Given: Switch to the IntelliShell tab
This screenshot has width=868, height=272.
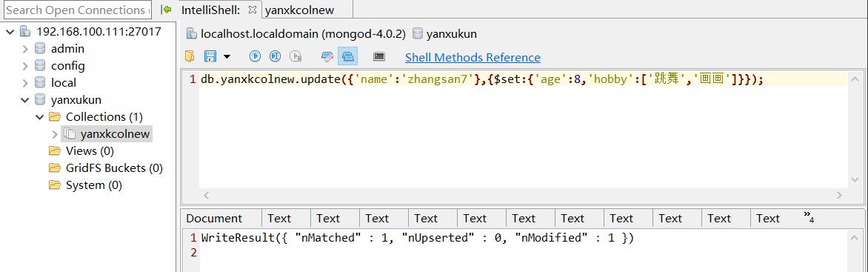Looking at the screenshot, I should pyautogui.click(x=210, y=10).
